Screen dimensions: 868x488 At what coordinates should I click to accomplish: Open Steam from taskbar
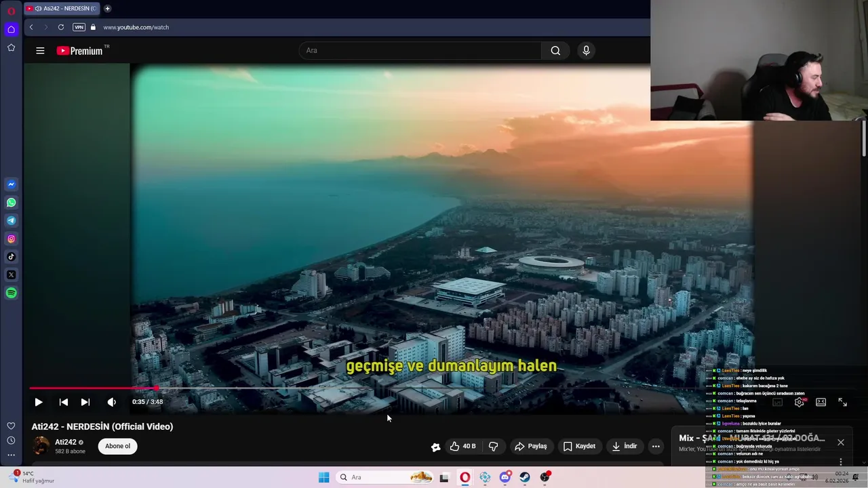(x=525, y=477)
